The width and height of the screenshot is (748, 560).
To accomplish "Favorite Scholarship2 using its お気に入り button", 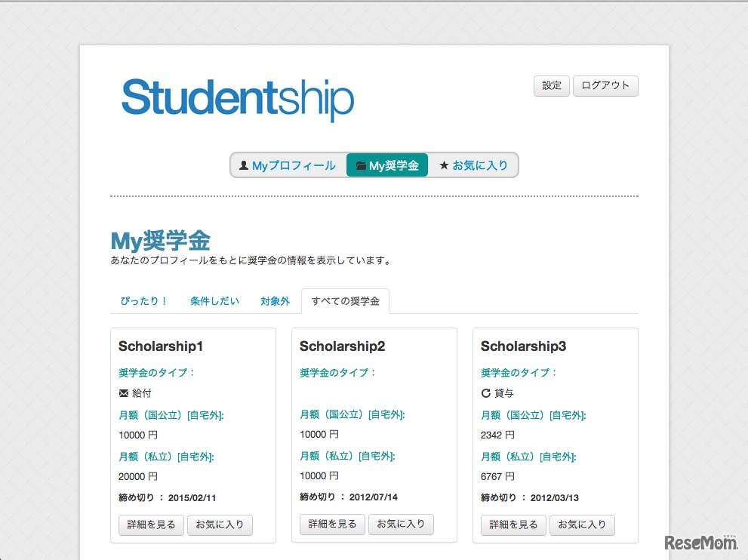I will tap(401, 525).
